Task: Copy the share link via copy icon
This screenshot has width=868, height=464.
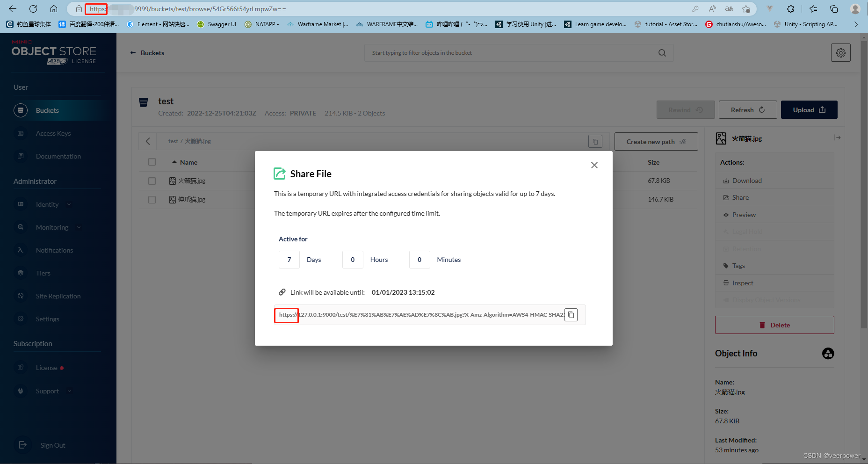Action: pos(571,315)
